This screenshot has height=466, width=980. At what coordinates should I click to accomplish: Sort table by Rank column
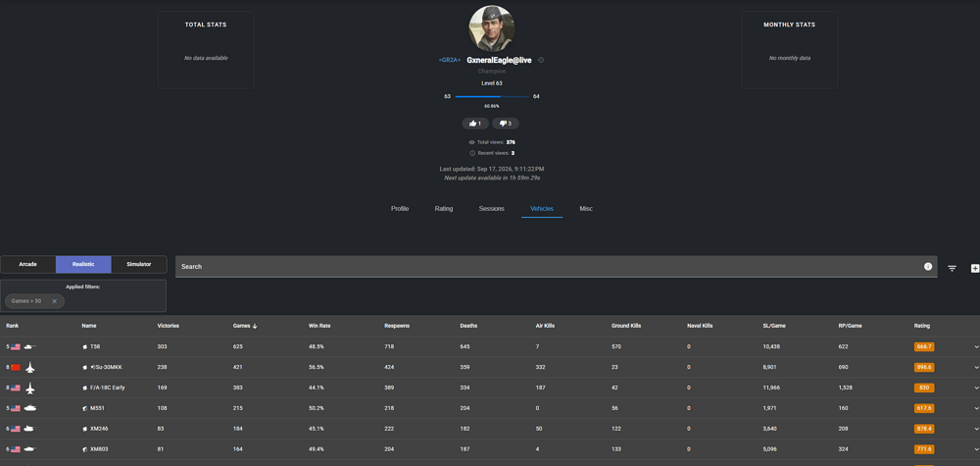(12, 326)
